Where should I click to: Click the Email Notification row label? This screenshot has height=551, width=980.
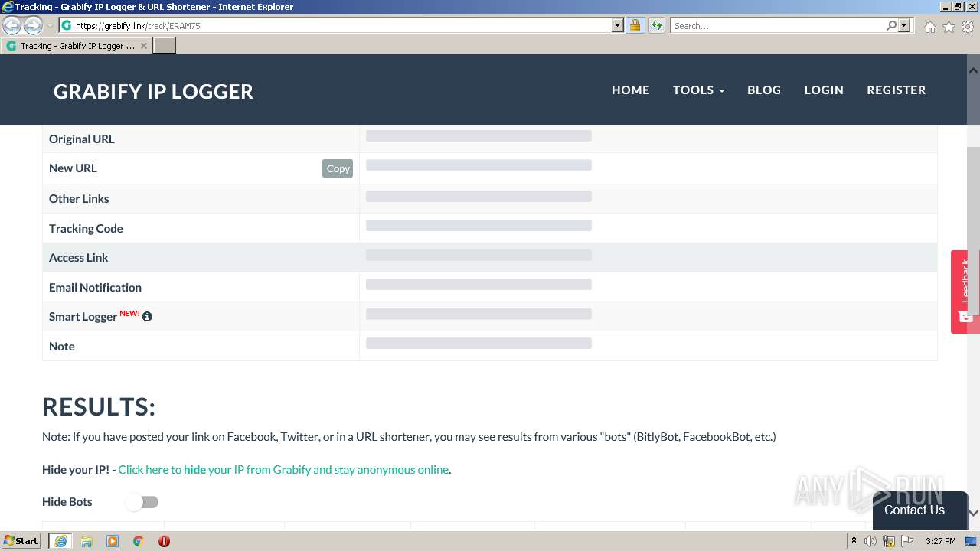click(95, 287)
